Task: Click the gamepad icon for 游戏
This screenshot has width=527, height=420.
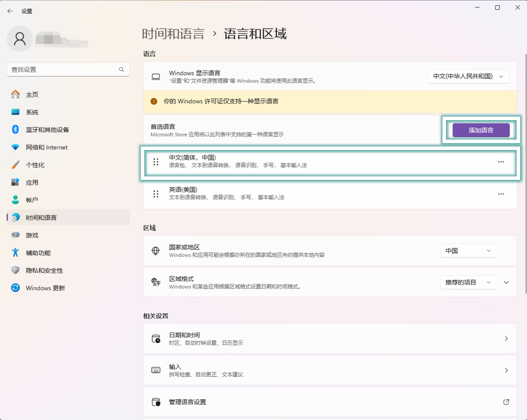Action: pyautogui.click(x=16, y=235)
